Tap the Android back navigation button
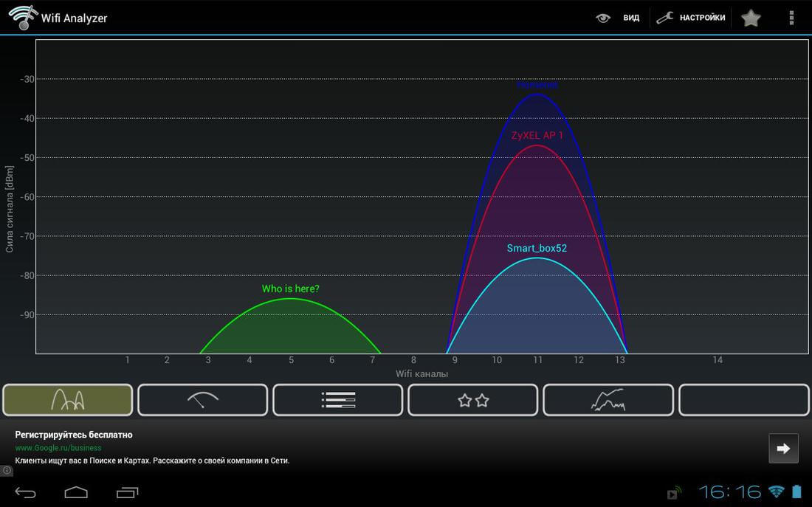 point(25,492)
